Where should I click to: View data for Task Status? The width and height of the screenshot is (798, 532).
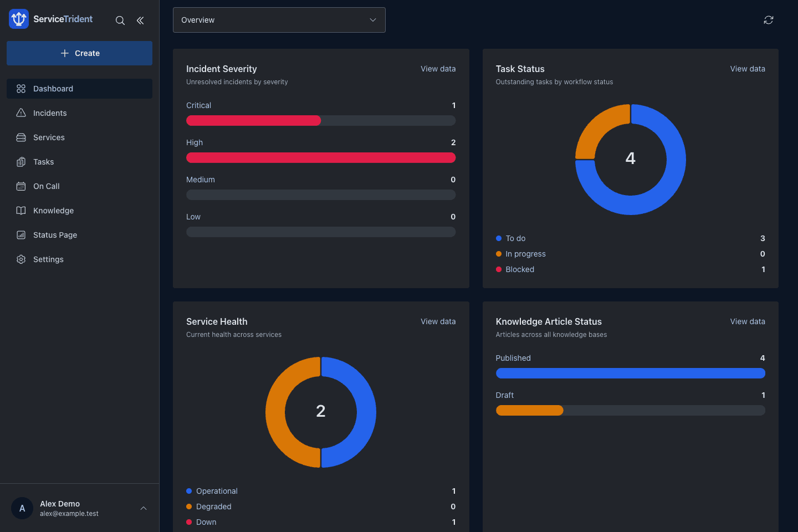[x=748, y=69]
